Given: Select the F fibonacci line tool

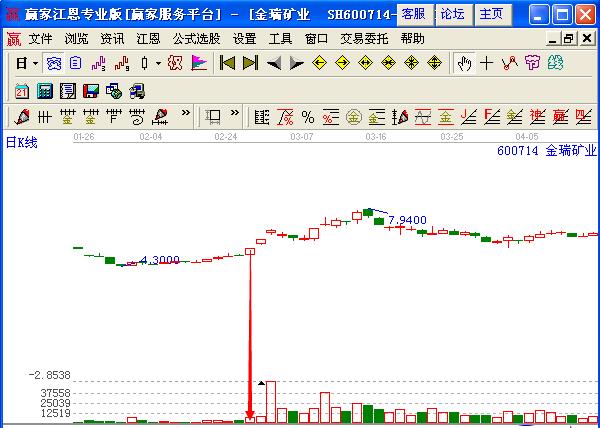Looking at the screenshot, I should point(114,117).
